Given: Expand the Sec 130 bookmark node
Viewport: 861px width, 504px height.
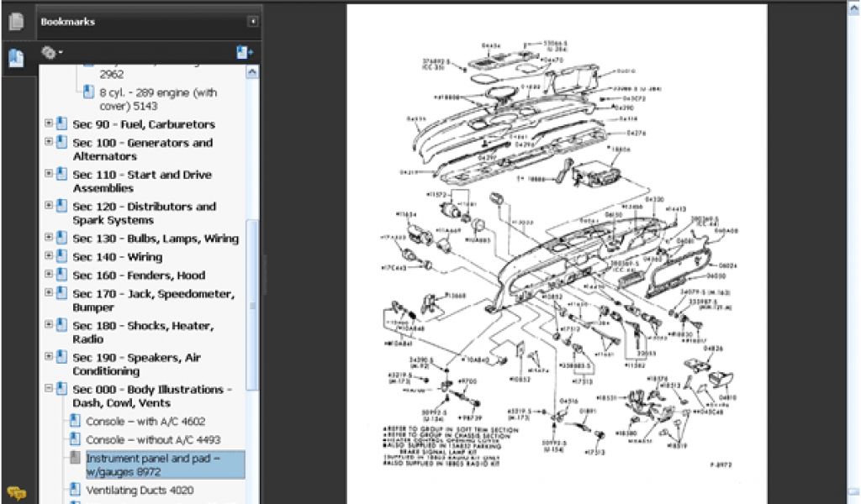Looking at the screenshot, I should coord(49,239).
